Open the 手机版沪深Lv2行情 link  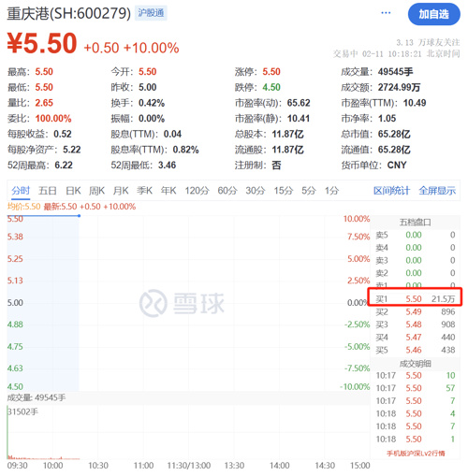coord(416,454)
